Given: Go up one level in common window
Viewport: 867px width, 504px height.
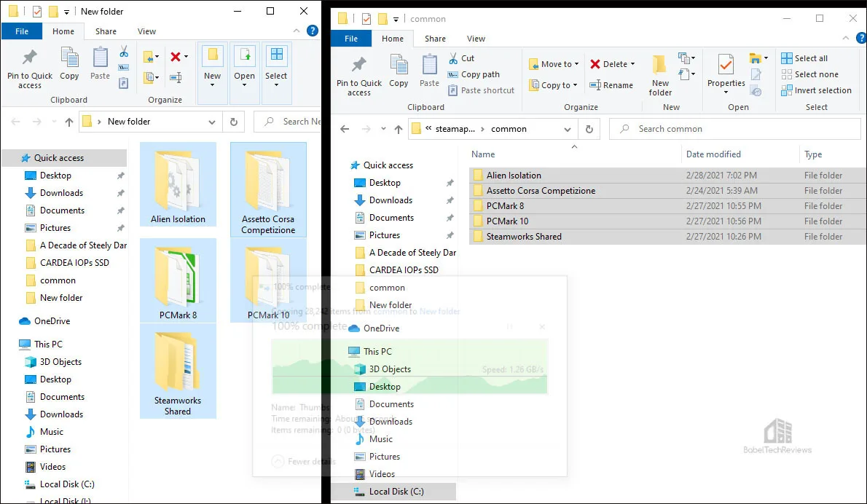Looking at the screenshot, I should coord(399,129).
